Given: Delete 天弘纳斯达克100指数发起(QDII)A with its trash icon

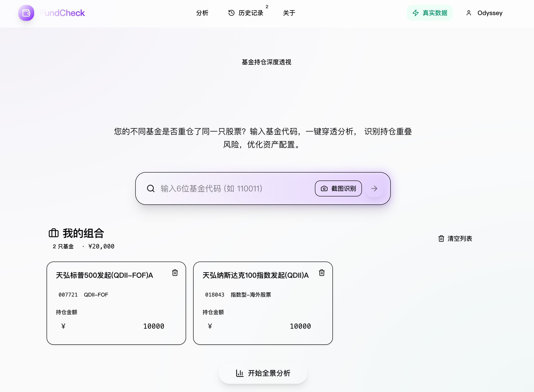Looking at the screenshot, I should (x=322, y=273).
